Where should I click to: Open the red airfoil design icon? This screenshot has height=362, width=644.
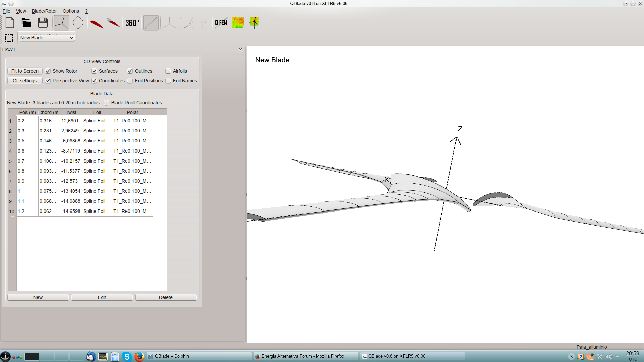tap(97, 23)
